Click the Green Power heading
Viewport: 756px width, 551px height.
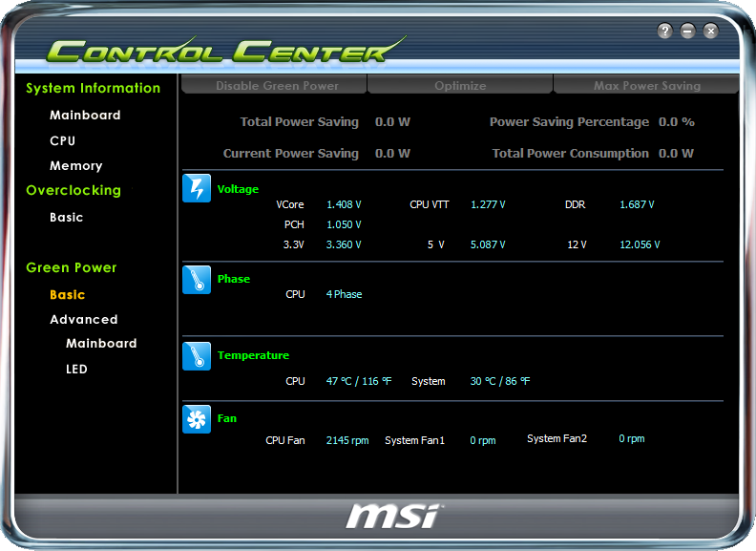pos(72,267)
